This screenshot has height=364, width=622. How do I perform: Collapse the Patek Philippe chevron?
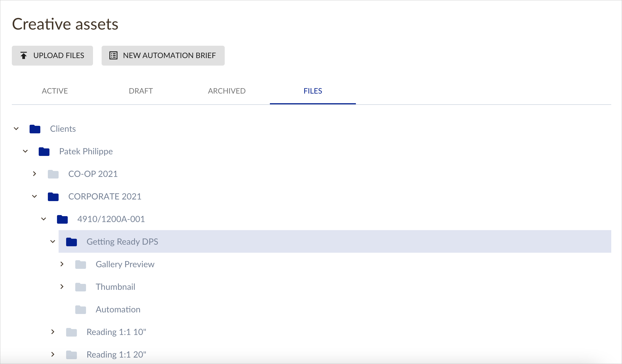pyautogui.click(x=25, y=151)
